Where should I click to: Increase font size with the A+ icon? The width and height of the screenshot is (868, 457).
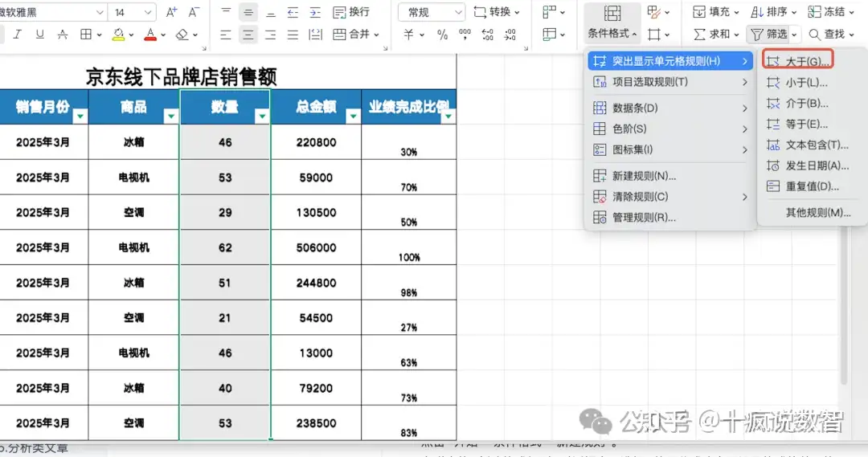[171, 11]
